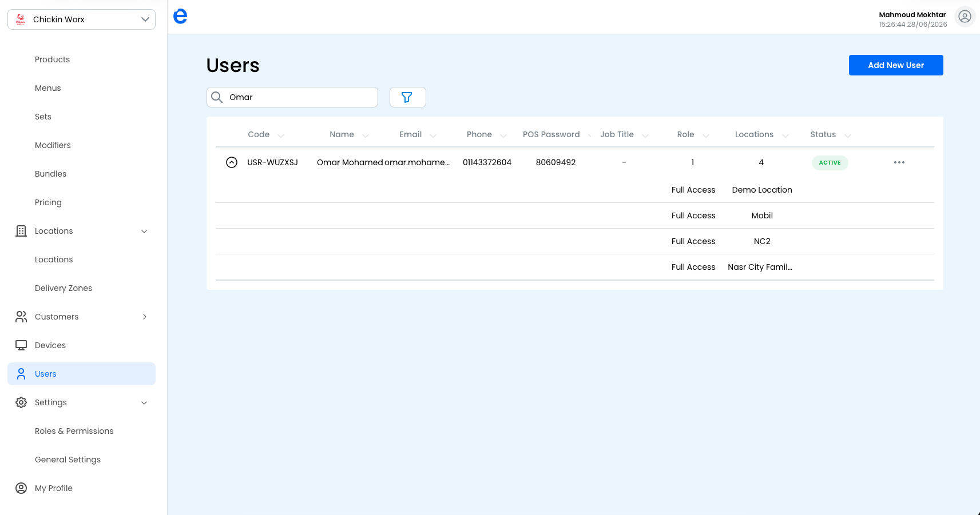Image resolution: width=980 pixels, height=515 pixels.
Task: Click the Locations building icon in sidebar
Action: (21, 231)
